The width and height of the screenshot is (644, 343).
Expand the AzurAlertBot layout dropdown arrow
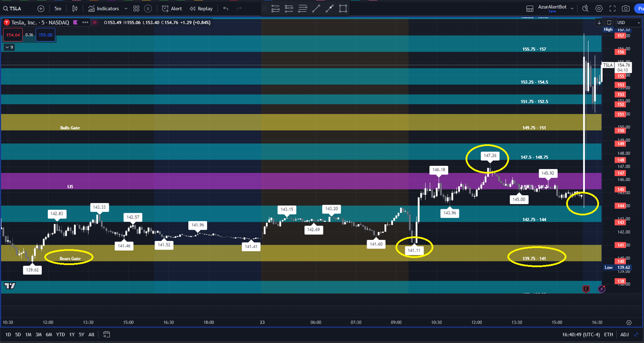pyautogui.click(x=572, y=9)
